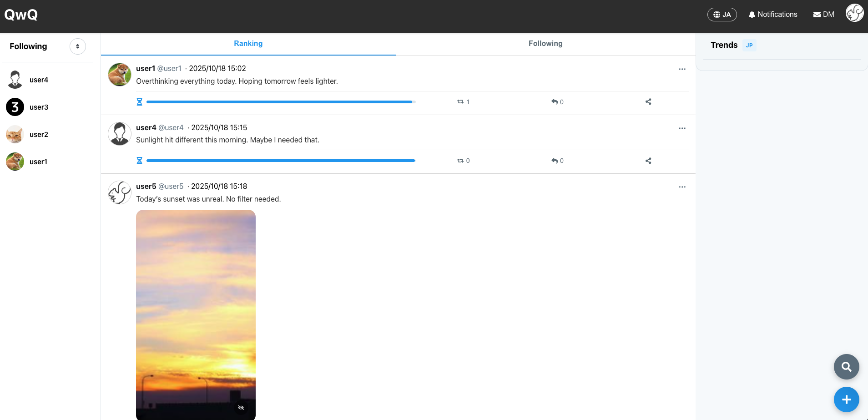Open more options on user1's post

[682, 69]
